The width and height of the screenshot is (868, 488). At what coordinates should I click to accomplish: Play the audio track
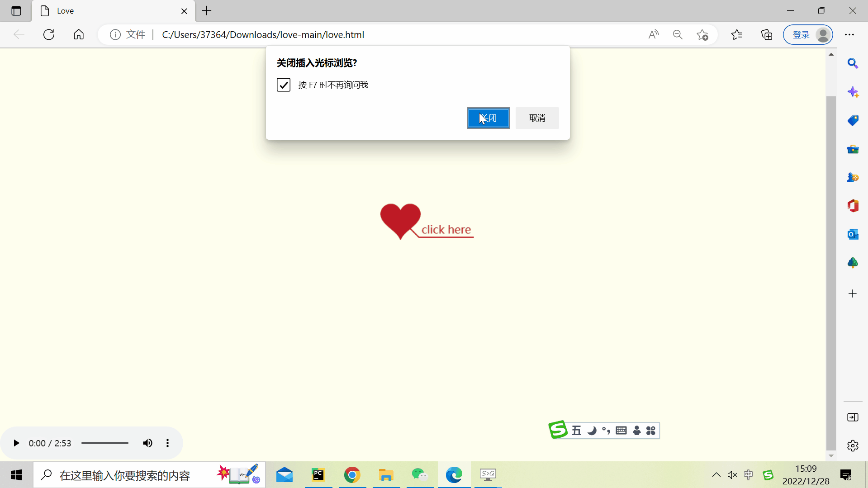pyautogui.click(x=16, y=443)
